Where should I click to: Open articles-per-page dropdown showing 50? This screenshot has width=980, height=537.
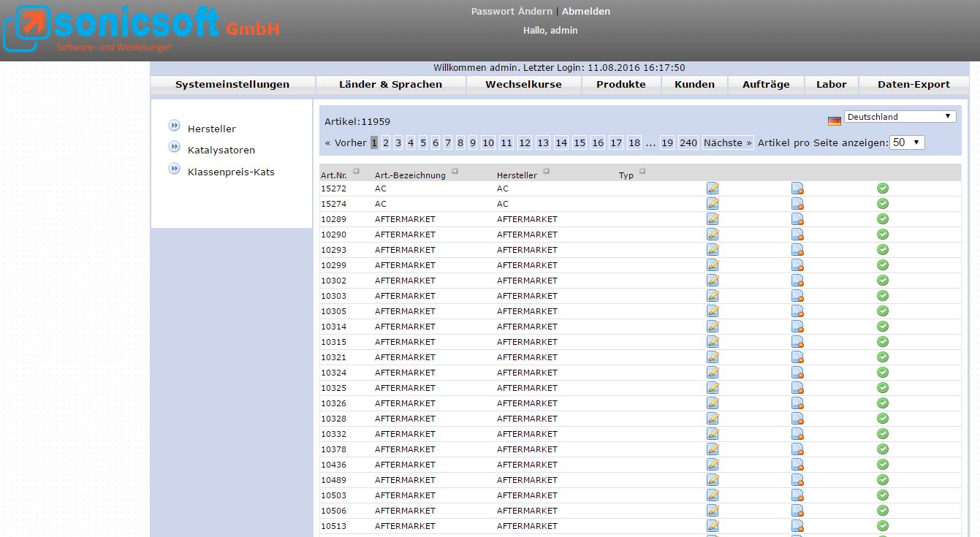coord(907,142)
